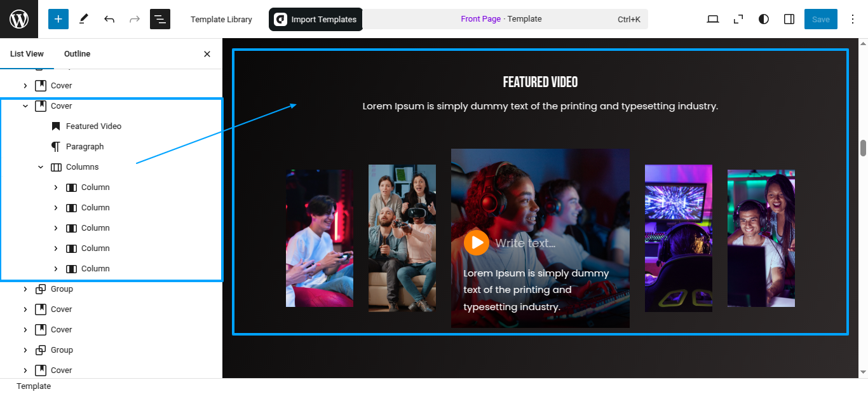Click the Redo arrow icon
Viewport: 868px width, 394px height.
(x=135, y=19)
